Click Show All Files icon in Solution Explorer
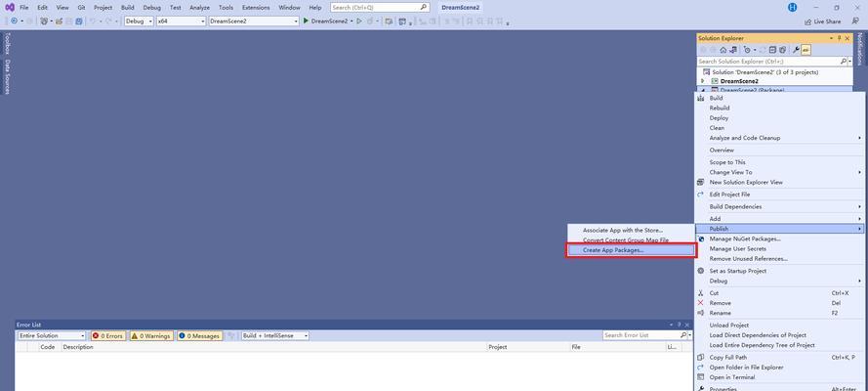Image resolution: width=868 pixels, height=391 pixels. [x=782, y=50]
